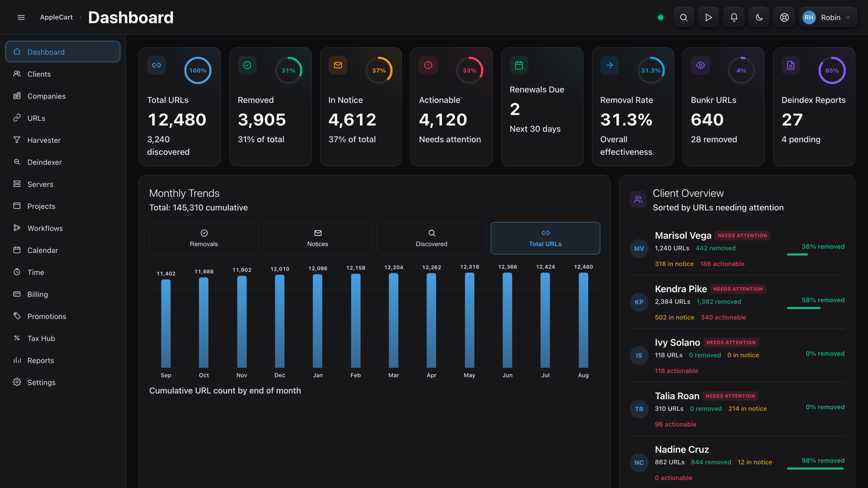868x488 pixels.
Task: Switch to the Notices tab
Action: tap(317, 238)
